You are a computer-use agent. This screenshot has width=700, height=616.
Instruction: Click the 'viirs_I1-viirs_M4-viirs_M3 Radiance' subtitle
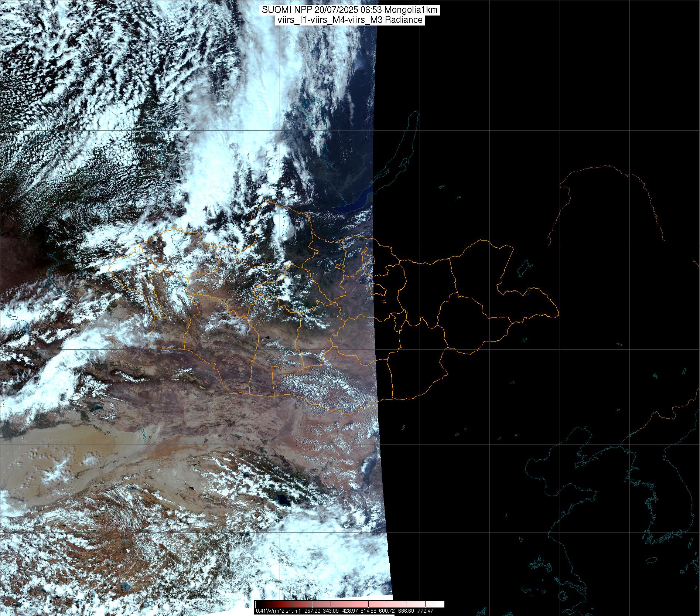[x=349, y=20]
